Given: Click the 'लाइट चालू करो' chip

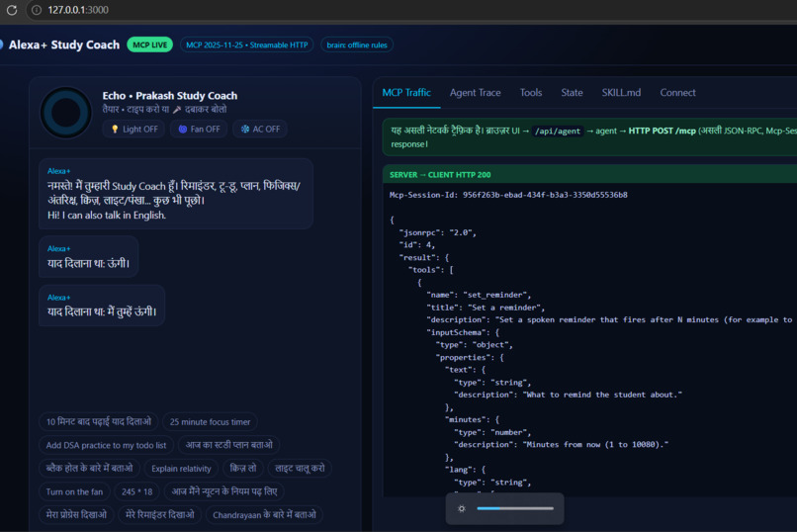Looking at the screenshot, I should (300, 469).
